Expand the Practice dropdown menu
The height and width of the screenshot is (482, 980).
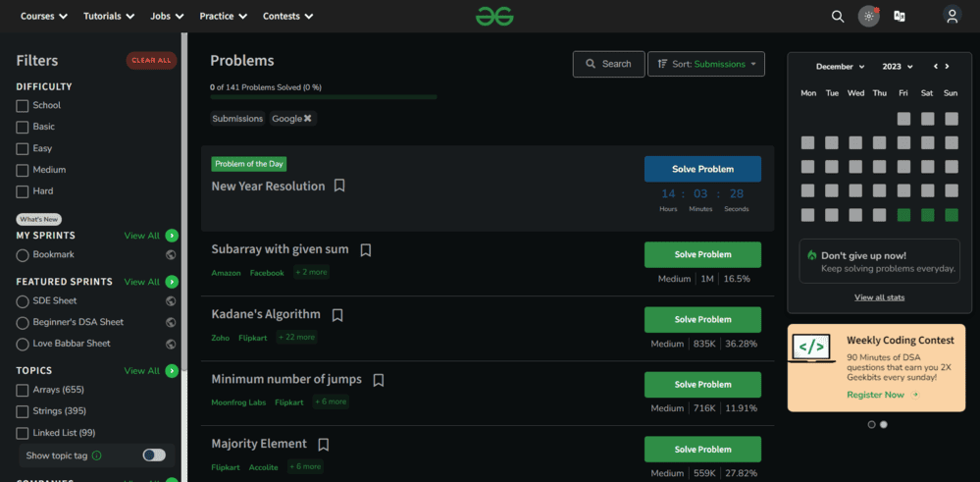click(x=223, y=17)
